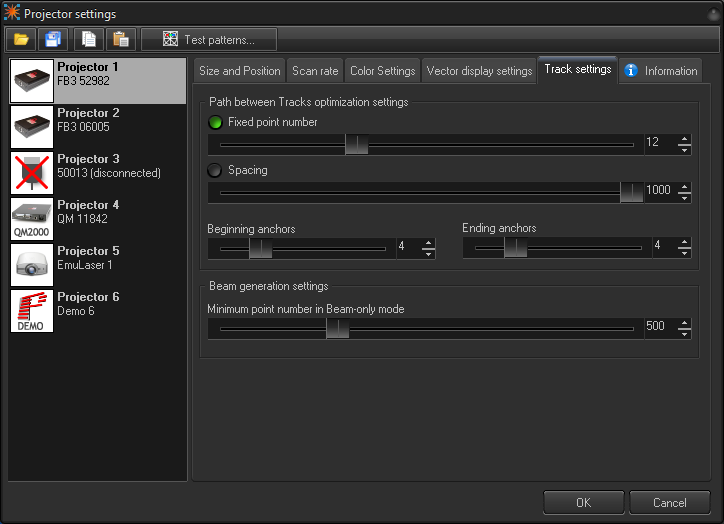
Task: Click the copy settings toolbar icon
Action: pyautogui.click(x=90, y=40)
